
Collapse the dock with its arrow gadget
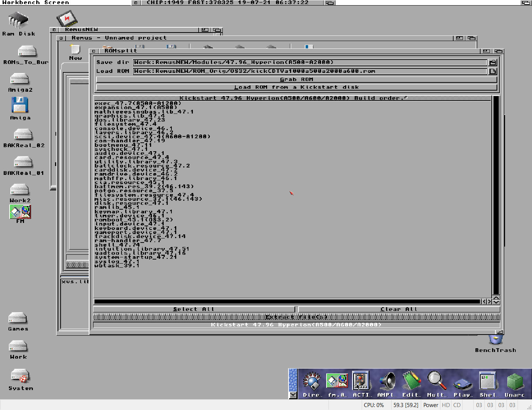tap(293, 395)
